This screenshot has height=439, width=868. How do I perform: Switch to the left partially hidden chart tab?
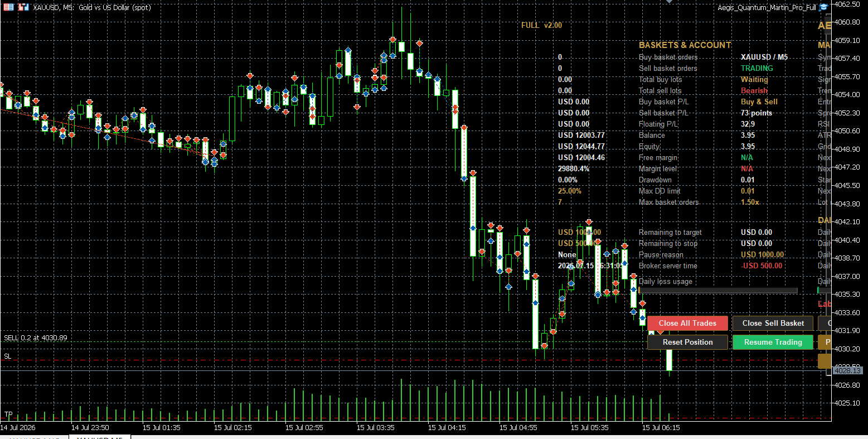[35, 437]
